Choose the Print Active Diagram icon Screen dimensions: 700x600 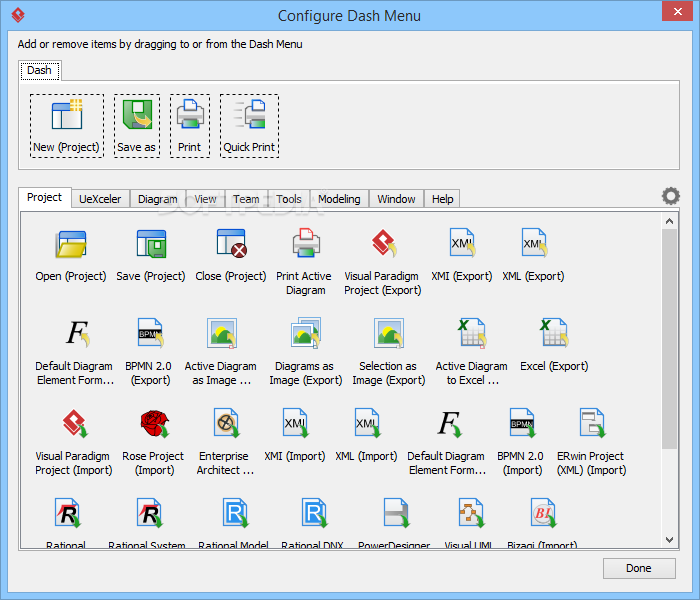pyautogui.click(x=306, y=243)
